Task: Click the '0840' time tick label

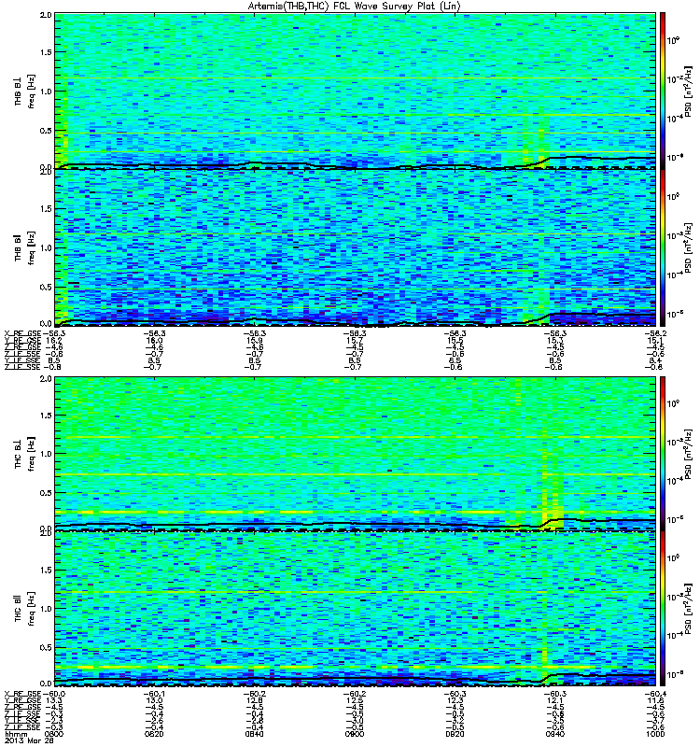Action: (254, 734)
